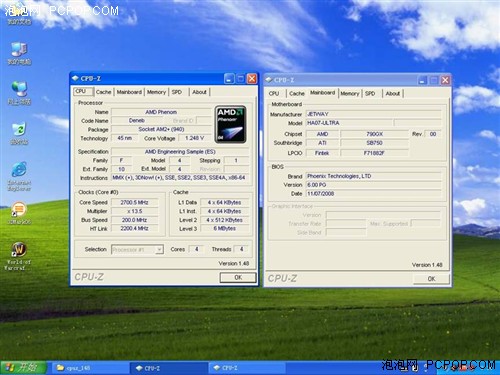
Task: Open the SPD tab in left window
Action: (177, 92)
